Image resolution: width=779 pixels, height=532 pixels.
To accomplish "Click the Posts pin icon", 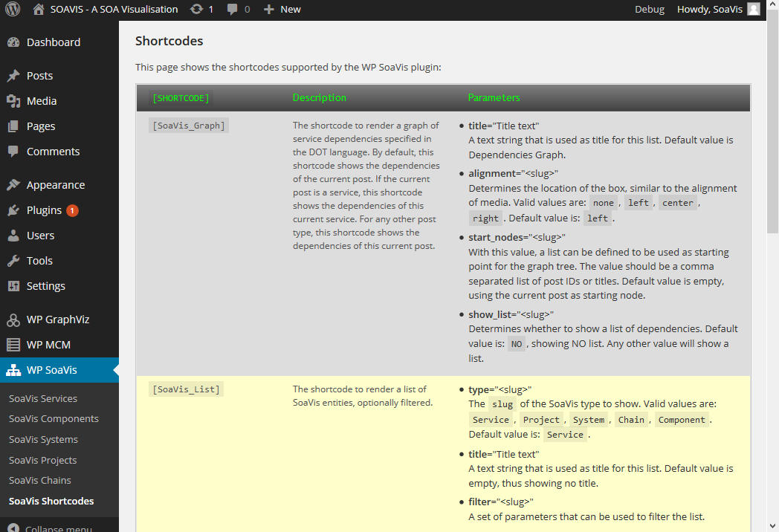I will [13, 76].
